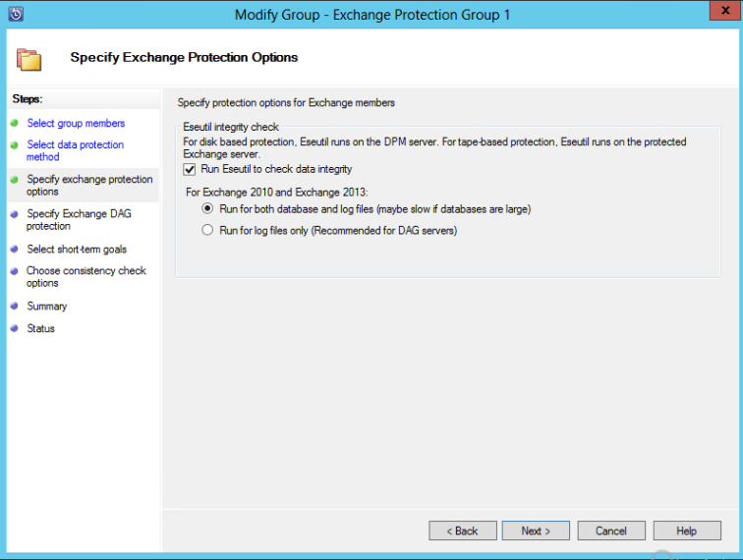Click the DPM application icon in title bar

(x=15, y=14)
